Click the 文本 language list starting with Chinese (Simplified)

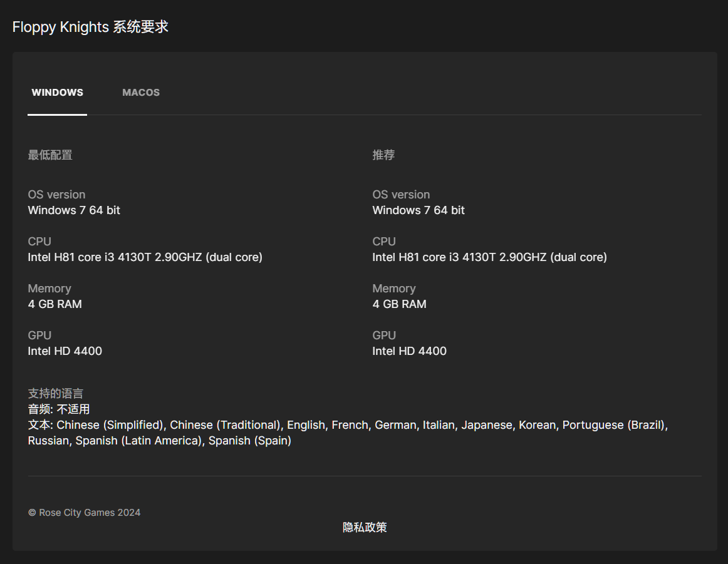tap(348, 433)
